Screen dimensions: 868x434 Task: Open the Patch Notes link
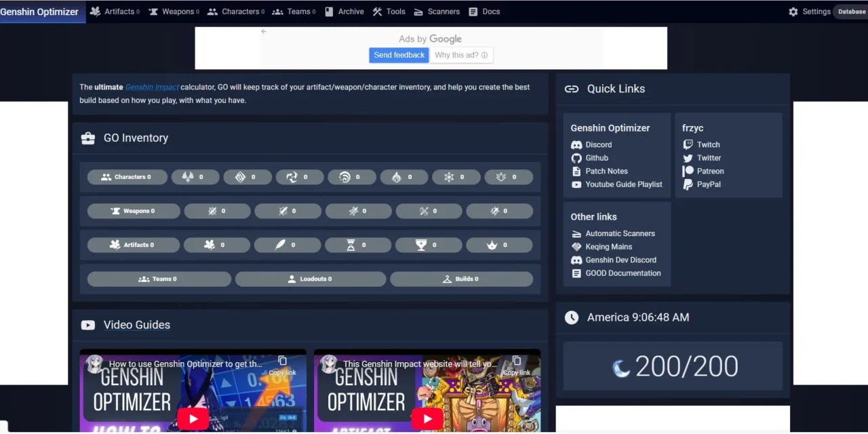pos(599,171)
